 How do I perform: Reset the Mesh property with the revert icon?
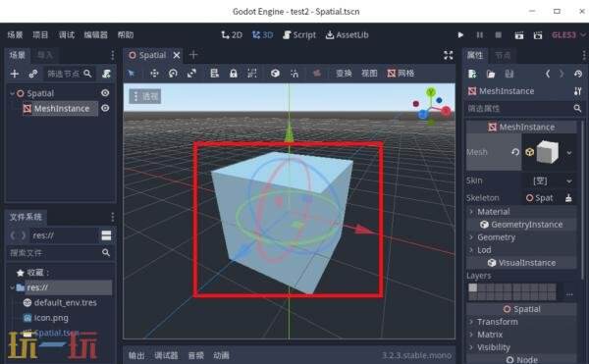click(515, 152)
